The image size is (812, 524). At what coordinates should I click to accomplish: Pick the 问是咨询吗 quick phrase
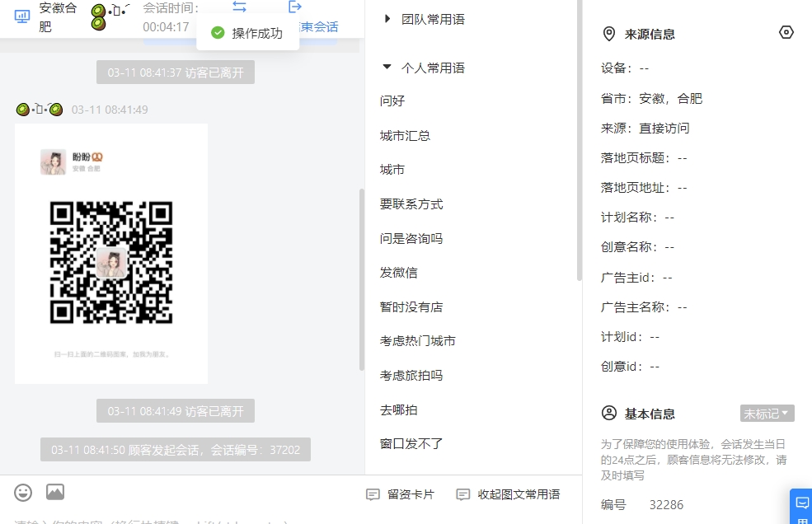(x=411, y=239)
